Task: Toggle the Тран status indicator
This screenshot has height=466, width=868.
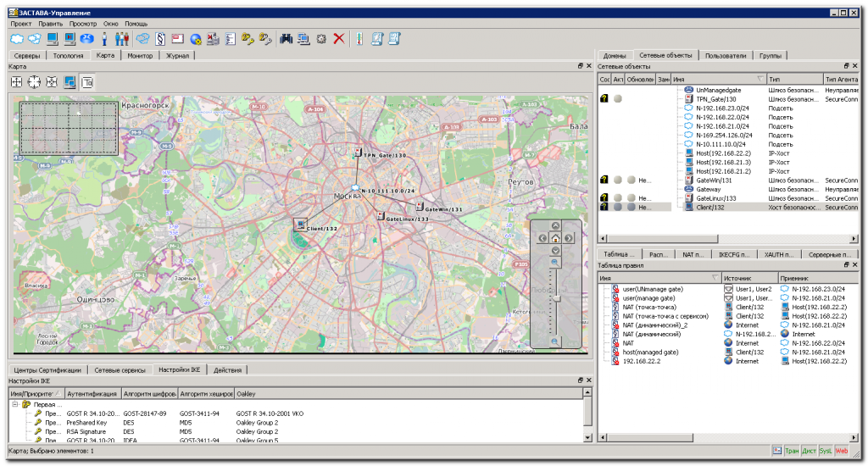Action: click(792, 452)
